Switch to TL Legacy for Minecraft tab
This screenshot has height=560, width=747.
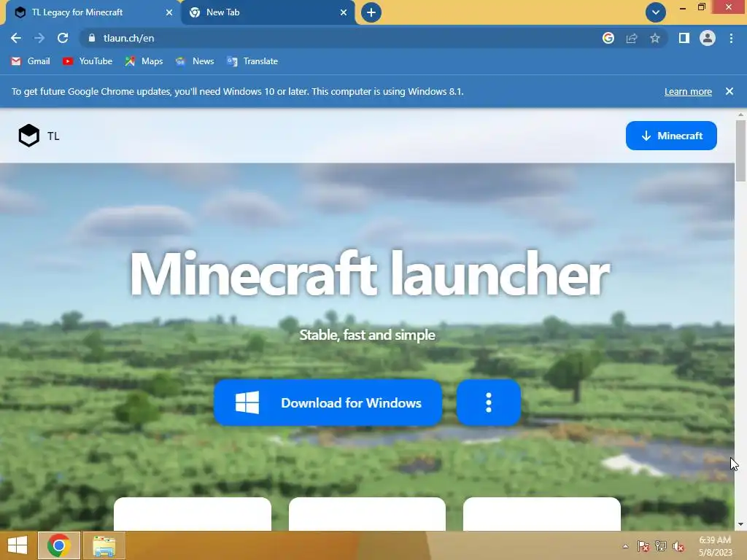pos(93,12)
